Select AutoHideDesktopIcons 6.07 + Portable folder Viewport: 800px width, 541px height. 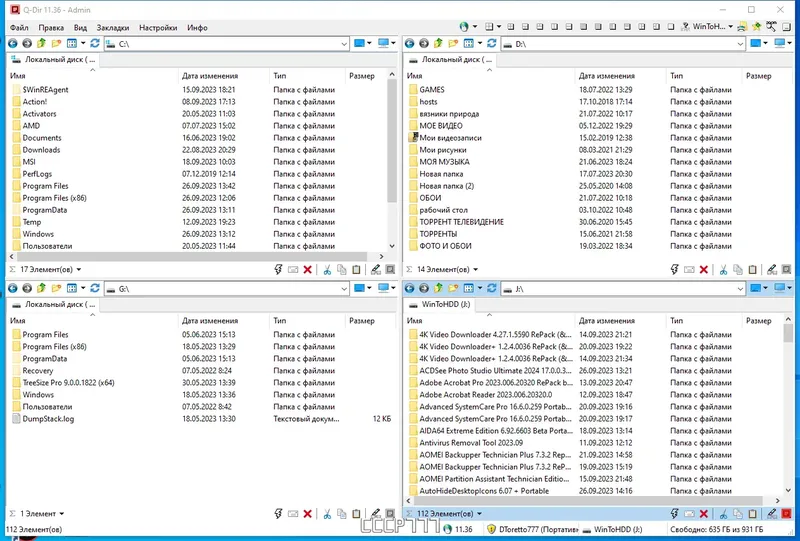[x=484, y=490]
